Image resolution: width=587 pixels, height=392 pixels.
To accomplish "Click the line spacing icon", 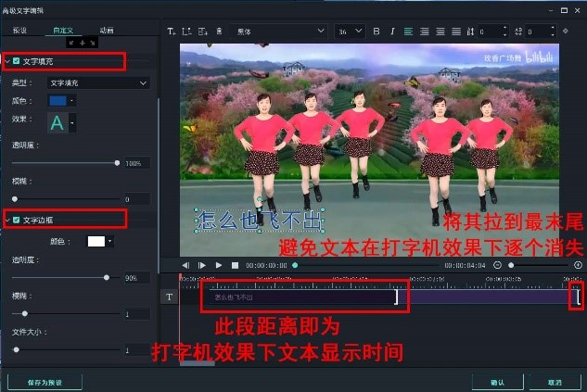I will click(470, 32).
